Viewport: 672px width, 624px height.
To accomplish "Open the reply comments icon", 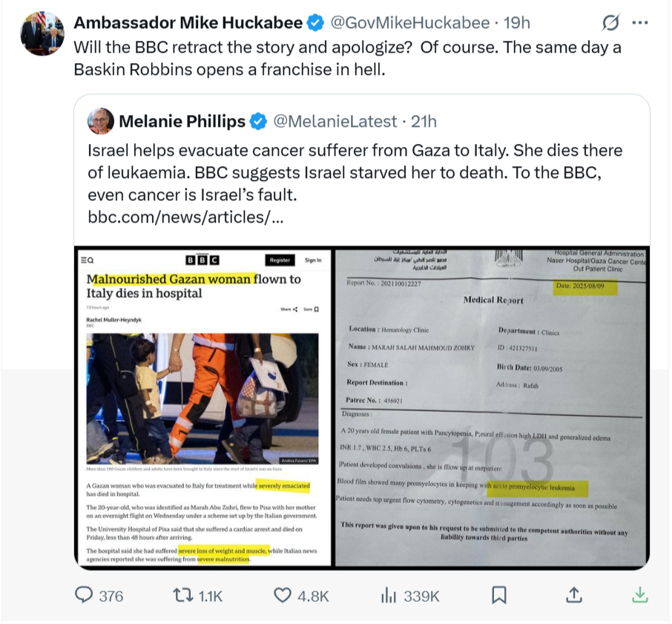I will (x=84, y=595).
